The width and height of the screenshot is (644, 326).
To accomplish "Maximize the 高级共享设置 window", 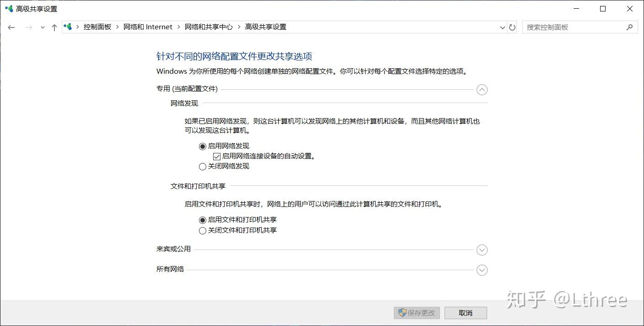I will pyautogui.click(x=603, y=9).
